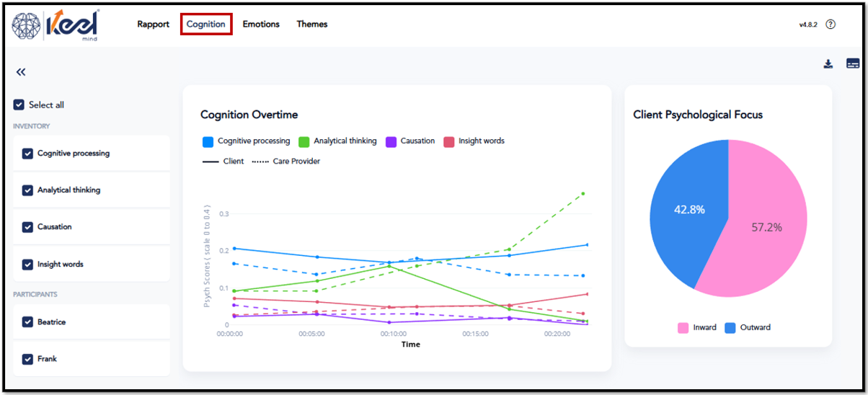Click the Keel Mind logo
868x395 pixels.
pyautogui.click(x=56, y=25)
